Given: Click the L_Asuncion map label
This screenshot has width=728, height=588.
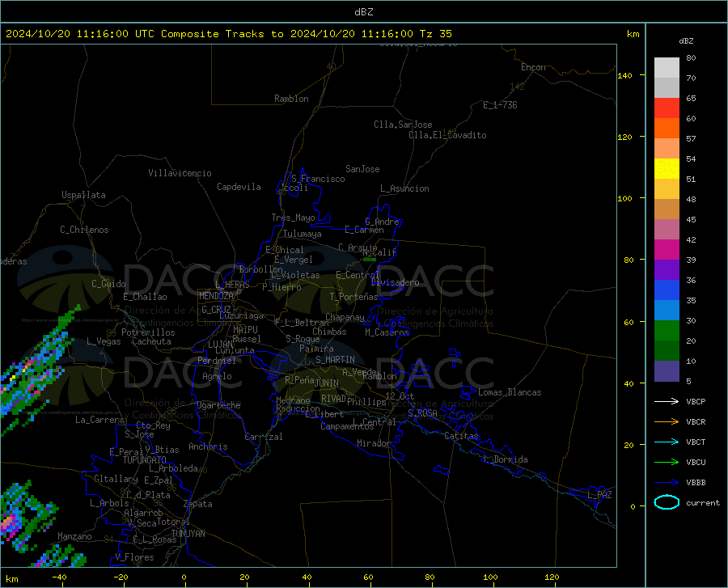Looking at the screenshot, I should 404,188.
